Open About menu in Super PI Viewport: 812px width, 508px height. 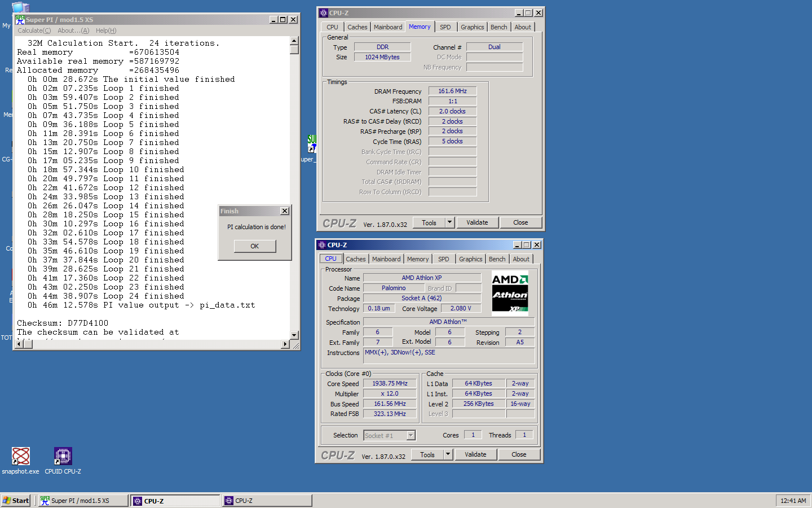tap(73, 30)
